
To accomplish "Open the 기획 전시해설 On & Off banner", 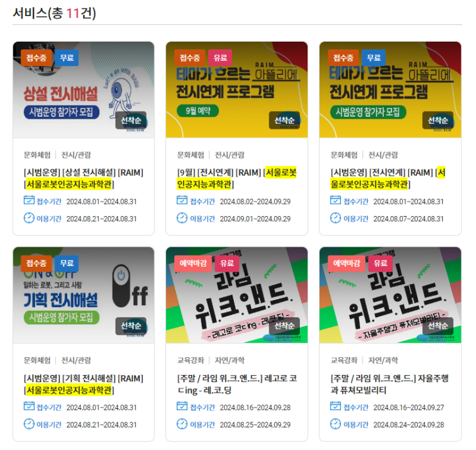I will pyautogui.click(x=83, y=295).
